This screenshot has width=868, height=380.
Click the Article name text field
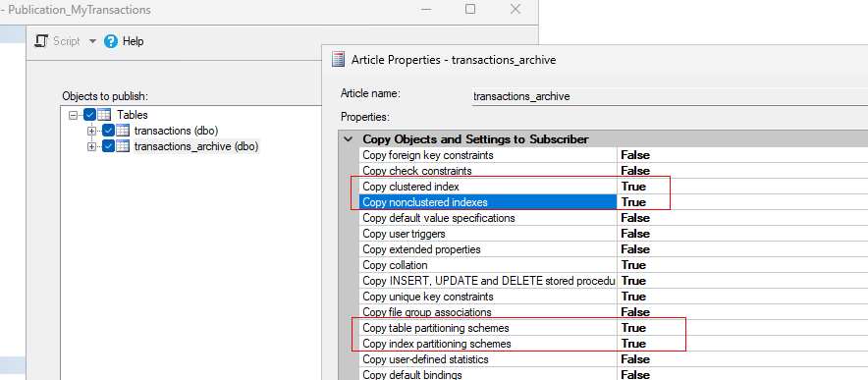coord(670,96)
